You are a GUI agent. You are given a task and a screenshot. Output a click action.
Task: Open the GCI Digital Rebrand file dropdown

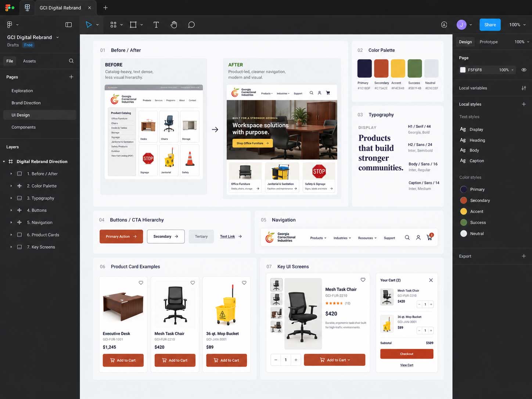(58, 37)
